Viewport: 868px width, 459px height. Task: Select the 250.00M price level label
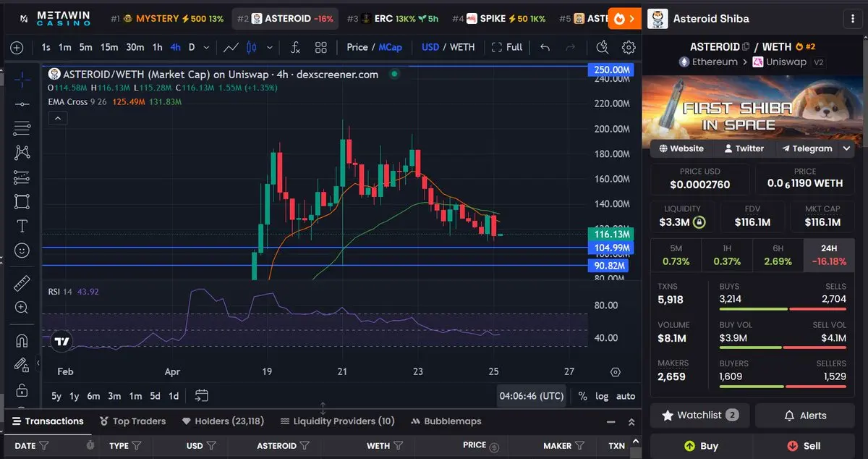pos(612,70)
